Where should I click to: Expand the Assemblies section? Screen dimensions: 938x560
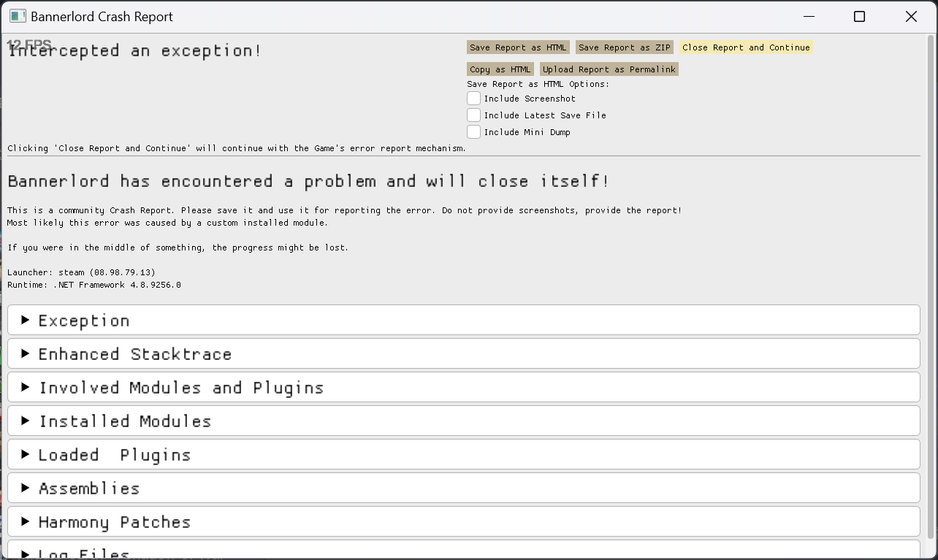[x=463, y=488]
